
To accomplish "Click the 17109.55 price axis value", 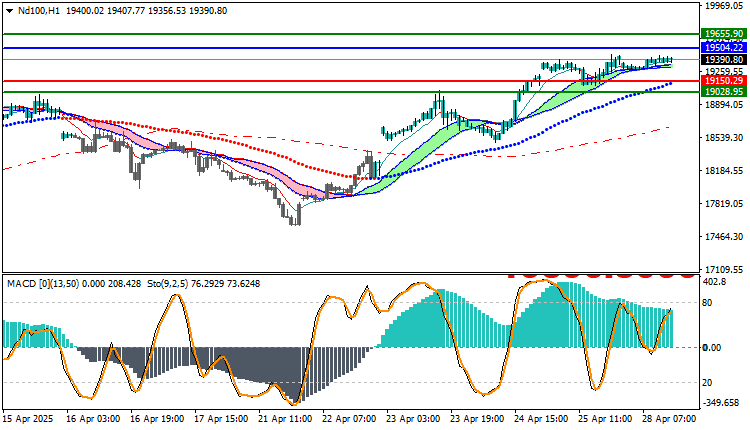I will pos(724,269).
